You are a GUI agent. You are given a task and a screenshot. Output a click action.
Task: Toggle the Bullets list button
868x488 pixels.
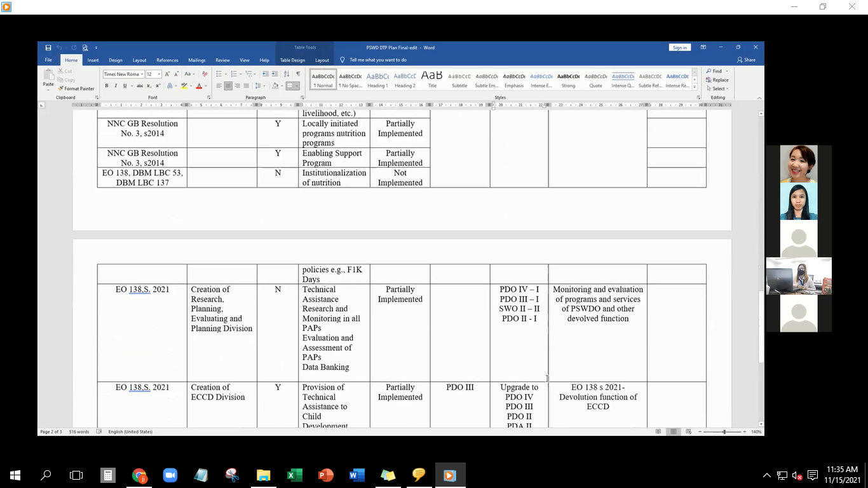(x=219, y=74)
